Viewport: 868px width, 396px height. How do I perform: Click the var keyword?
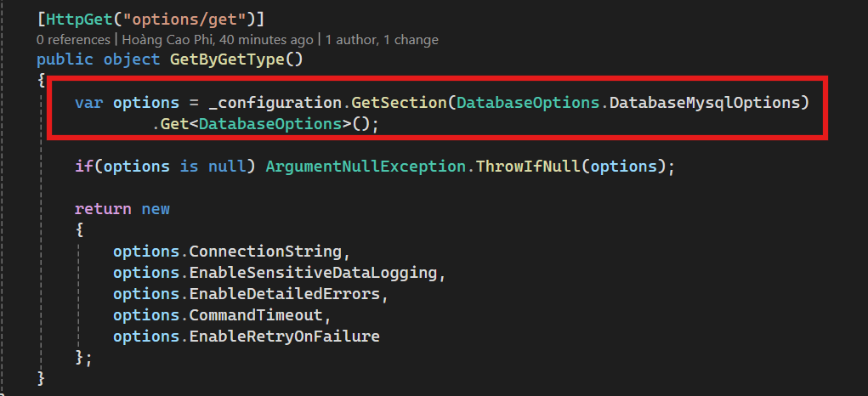(88, 103)
